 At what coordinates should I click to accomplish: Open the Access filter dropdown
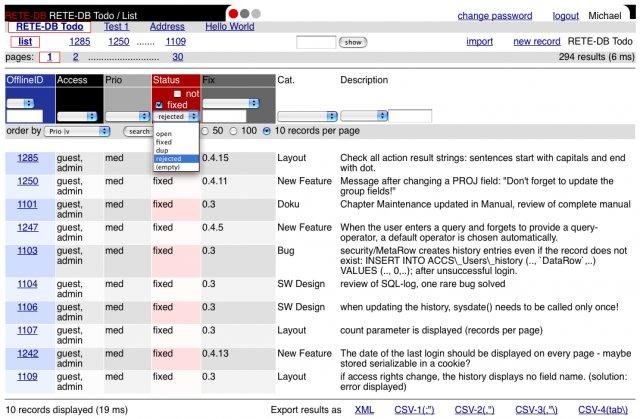77,117
